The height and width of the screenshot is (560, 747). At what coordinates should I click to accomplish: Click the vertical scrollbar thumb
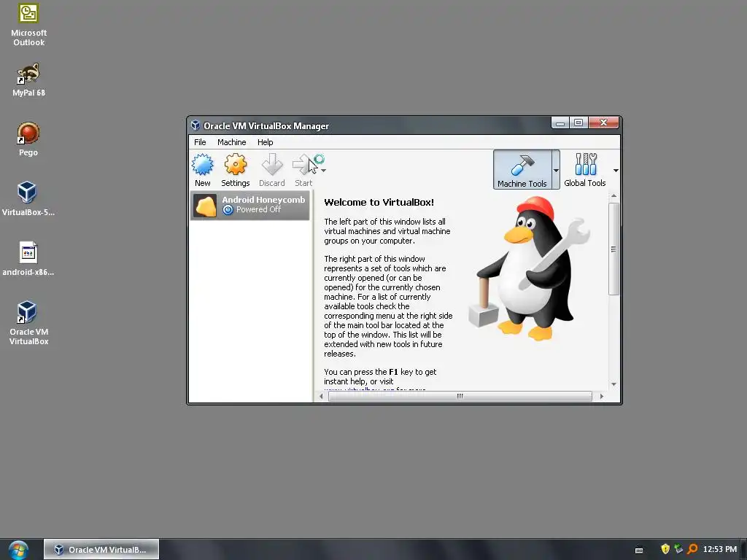[614, 249]
